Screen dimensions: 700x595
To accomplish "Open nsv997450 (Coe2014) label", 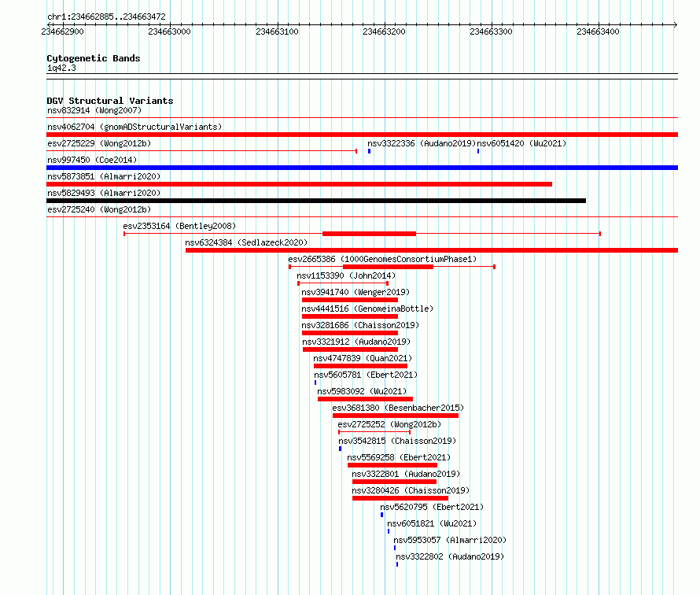I will [92, 160].
